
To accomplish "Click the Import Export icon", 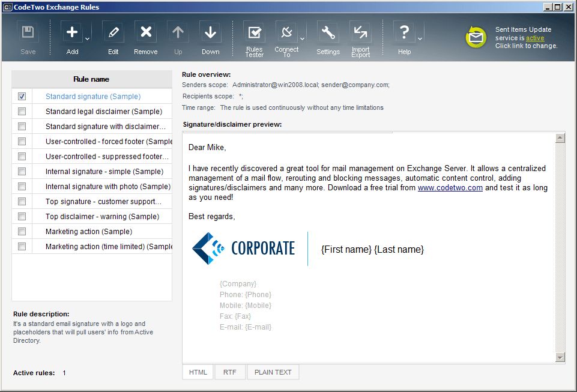I will coord(360,33).
